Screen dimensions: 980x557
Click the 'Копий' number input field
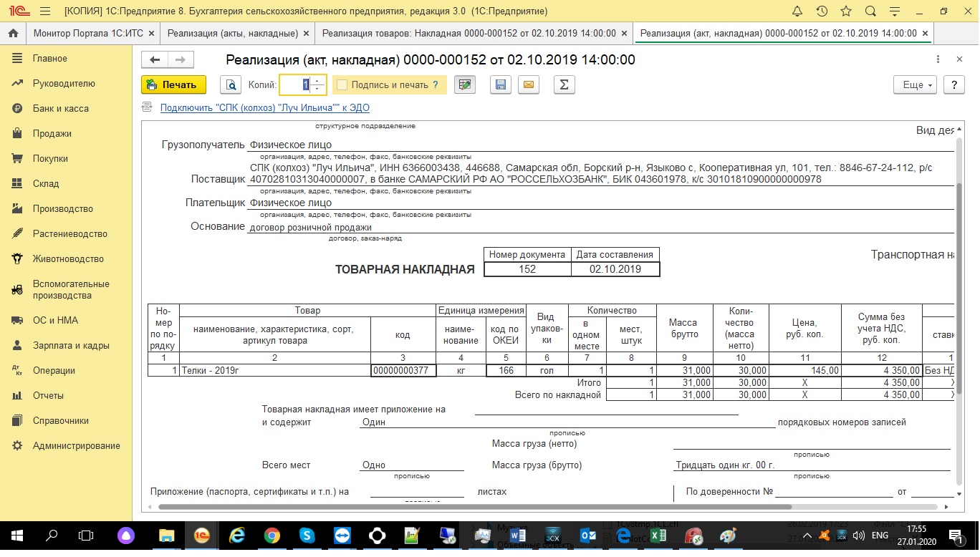point(295,85)
